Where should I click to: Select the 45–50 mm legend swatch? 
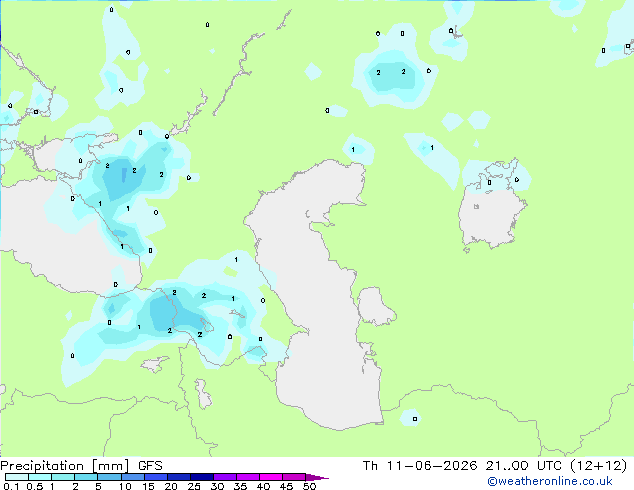tap(294, 477)
